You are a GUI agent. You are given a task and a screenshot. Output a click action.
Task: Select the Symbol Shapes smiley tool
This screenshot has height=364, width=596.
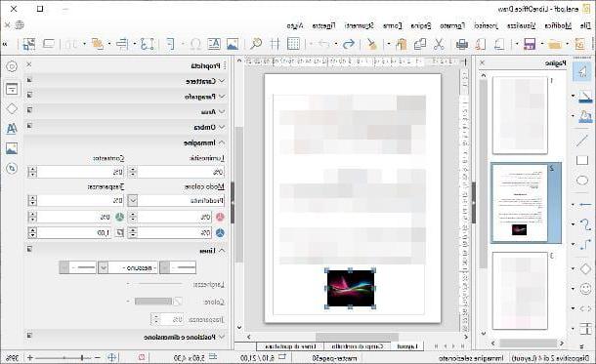[585, 289]
